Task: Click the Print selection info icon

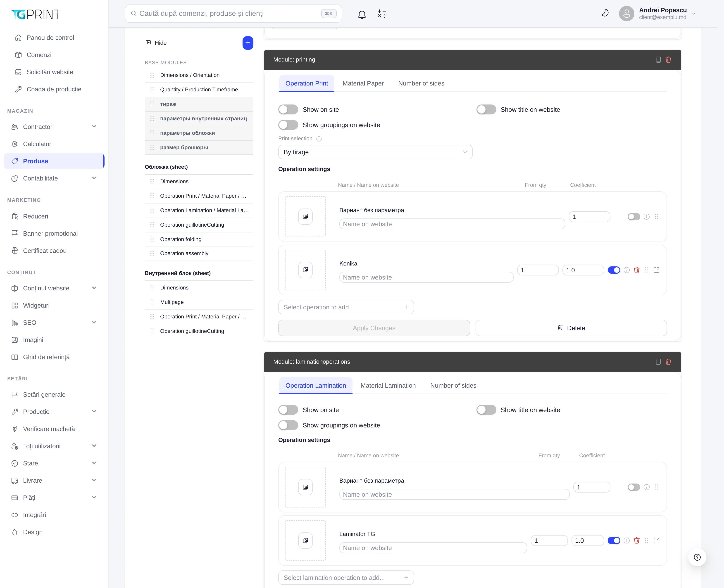Action: click(319, 139)
